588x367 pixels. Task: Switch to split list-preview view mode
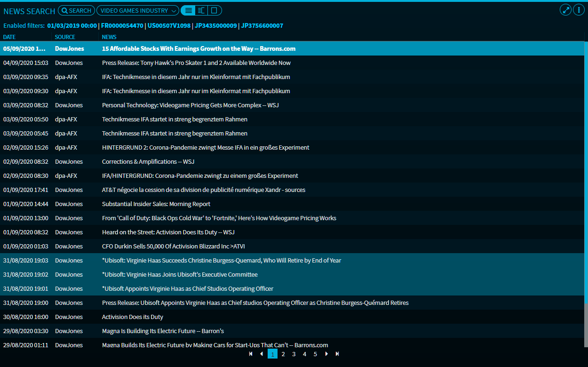[x=201, y=10]
